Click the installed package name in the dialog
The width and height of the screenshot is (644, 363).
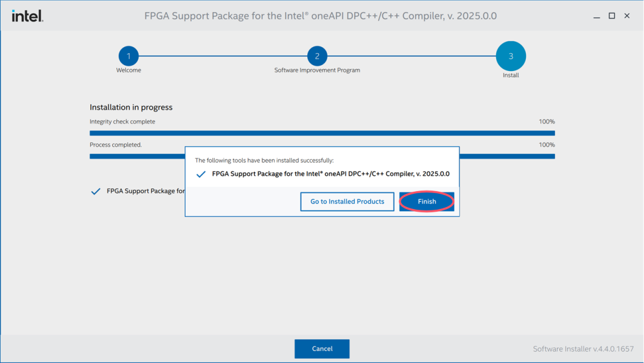click(330, 174)
